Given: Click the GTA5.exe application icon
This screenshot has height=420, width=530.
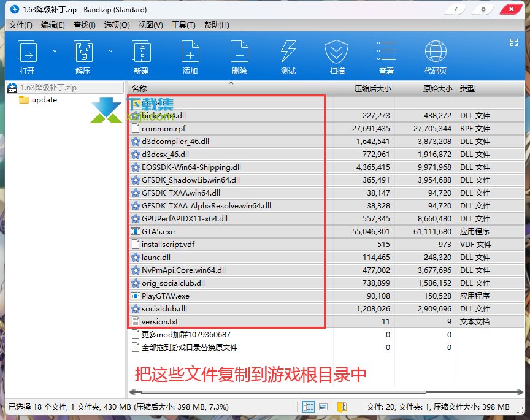Looking at the screenshot, I should (136, 231).
